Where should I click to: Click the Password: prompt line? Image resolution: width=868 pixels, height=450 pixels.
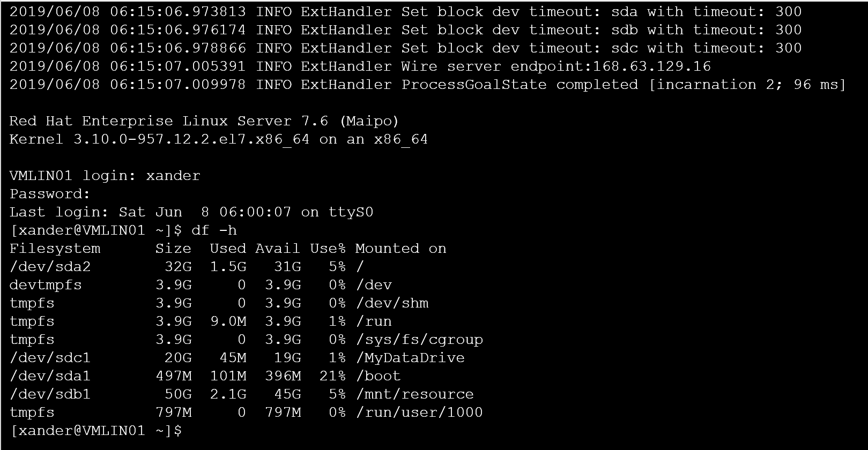tap(50, 194)
